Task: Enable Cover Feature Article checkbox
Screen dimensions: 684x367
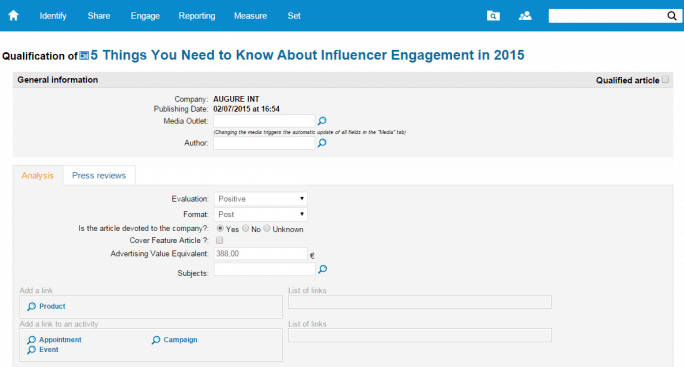Action: tap(219, 240)
